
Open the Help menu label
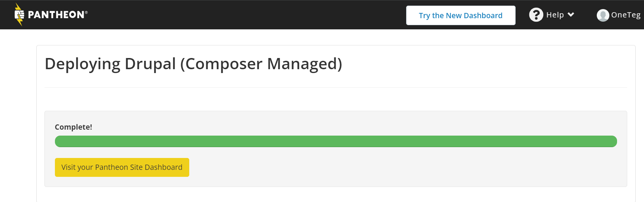[555, 15]
